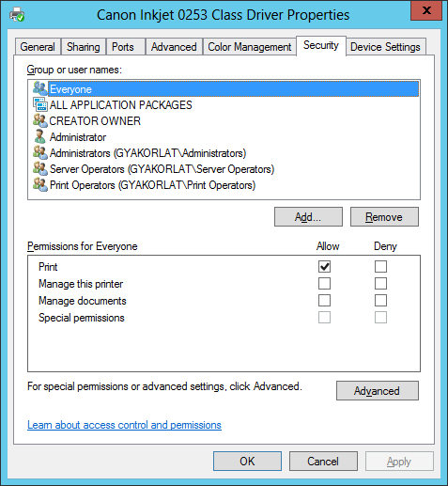Select Administrators (GYAKORLAT\Administrators) entry
The width and height of the screenshot is (448, 486).
point(147,153)
